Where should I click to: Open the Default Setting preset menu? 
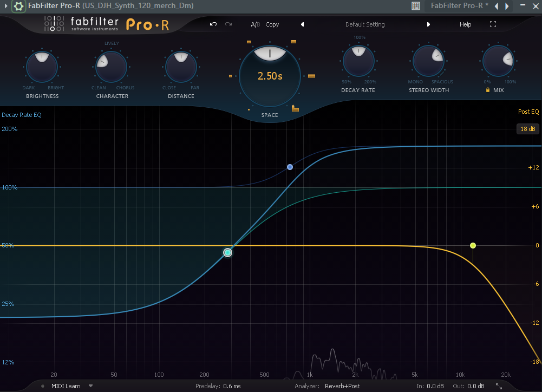point(365,24)
